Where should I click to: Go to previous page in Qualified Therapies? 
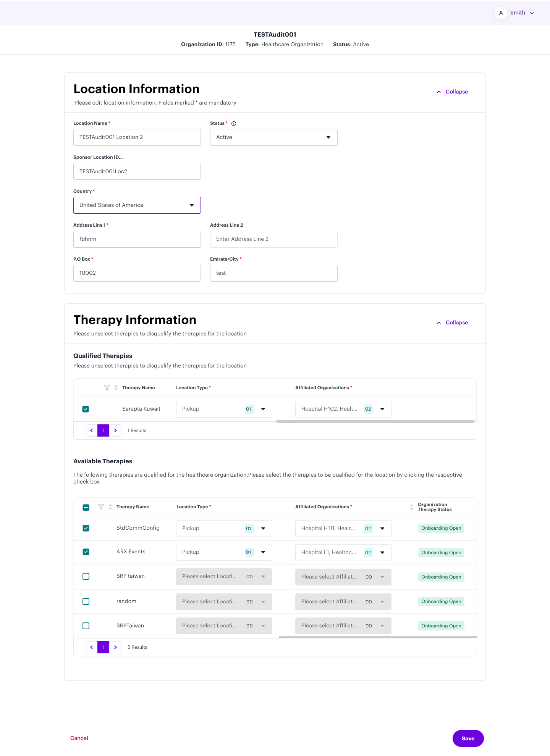[92, 430]
